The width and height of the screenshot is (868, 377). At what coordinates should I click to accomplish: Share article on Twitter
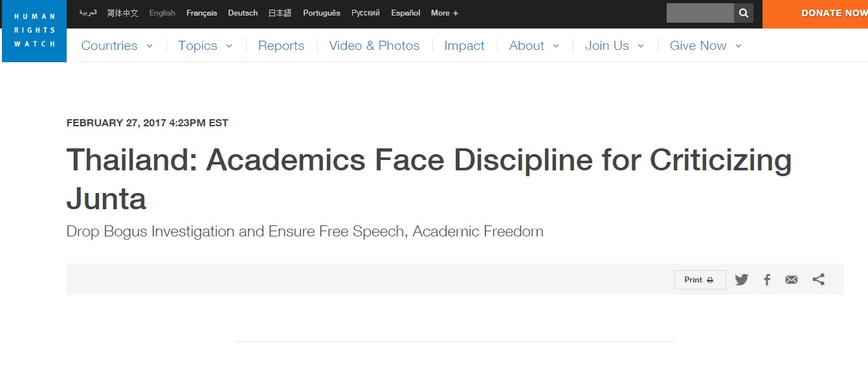tap(742, 280)
